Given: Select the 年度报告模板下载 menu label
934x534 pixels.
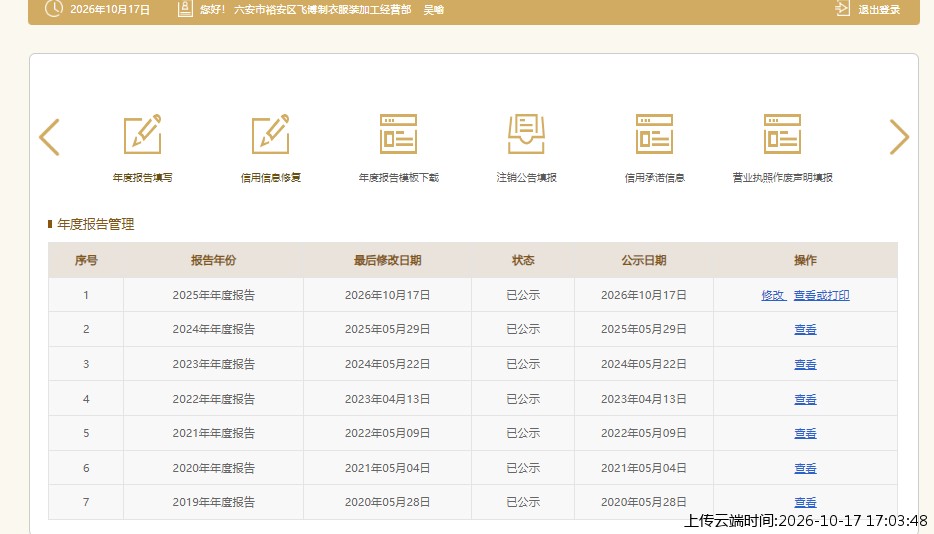Looking at the screenshot, I should [398, 178].
